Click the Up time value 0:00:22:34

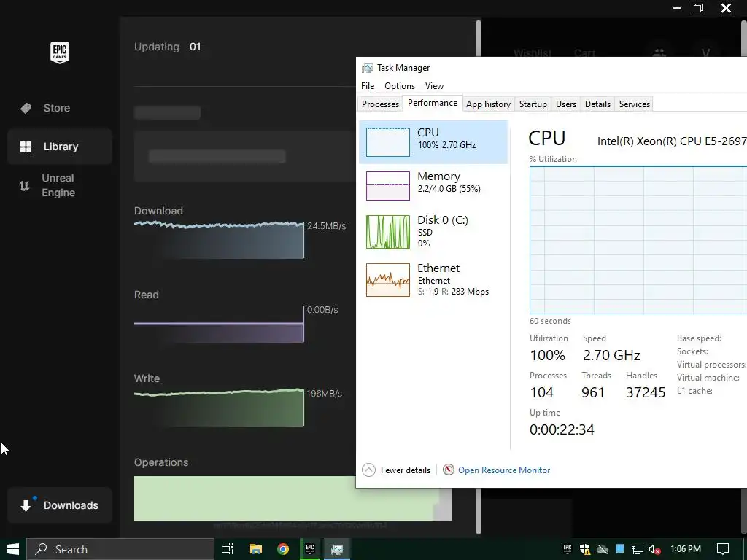coord(562,429)
